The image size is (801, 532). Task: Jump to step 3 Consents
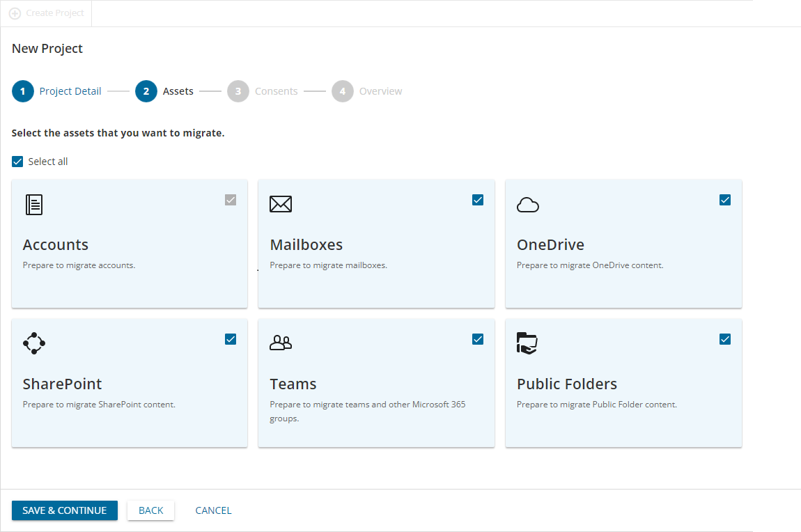pyautogui.click(x=276, y=91)
